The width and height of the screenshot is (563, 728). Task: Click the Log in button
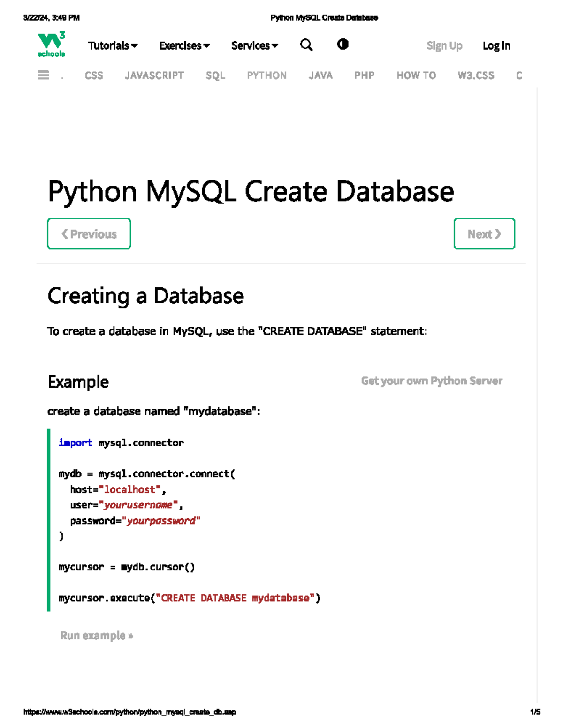pyautogui.click(x=496, y=45)
